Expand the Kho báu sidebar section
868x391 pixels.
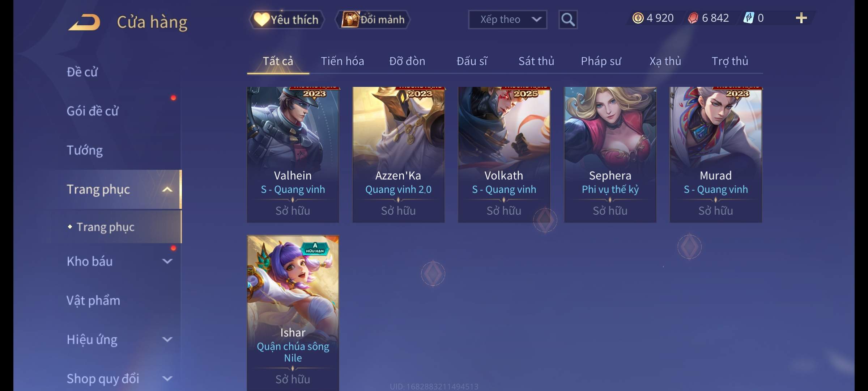[167, 261]
